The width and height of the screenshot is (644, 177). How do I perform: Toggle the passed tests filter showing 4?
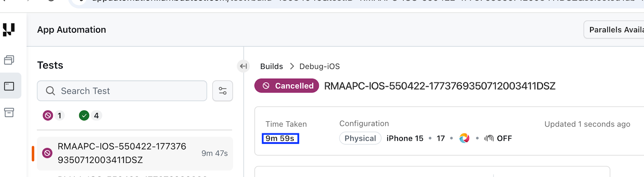pos(90,116)
